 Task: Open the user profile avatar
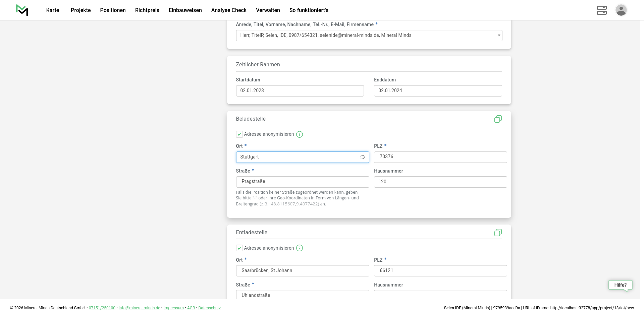(x=621, y=10)
